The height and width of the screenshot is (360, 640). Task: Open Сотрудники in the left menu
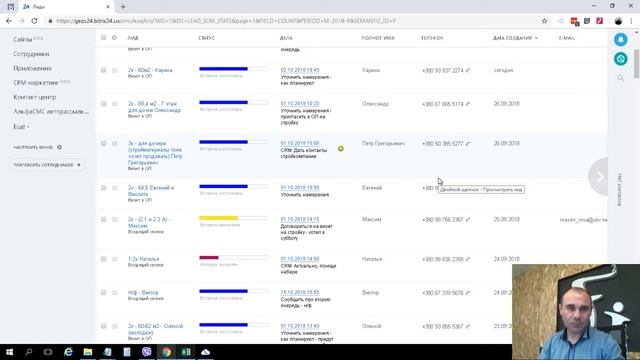tap(31, 54)
